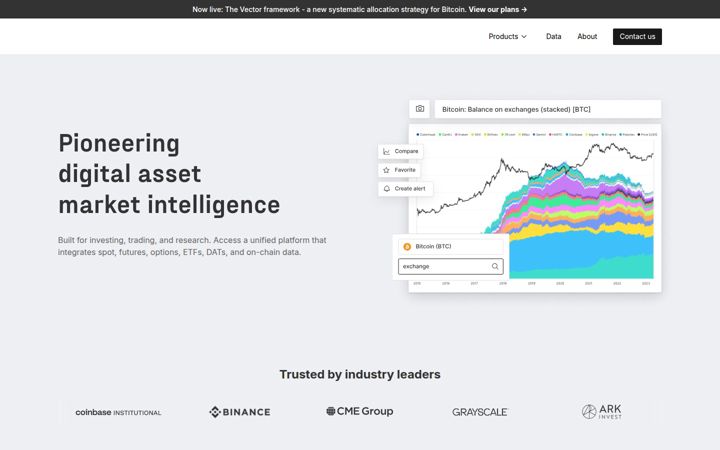
Task: Click the Favorite star icon button
Action: click(399, 170)
